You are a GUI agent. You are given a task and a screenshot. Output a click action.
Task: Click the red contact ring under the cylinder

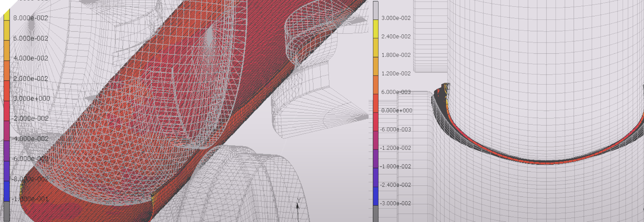[541, 163]
